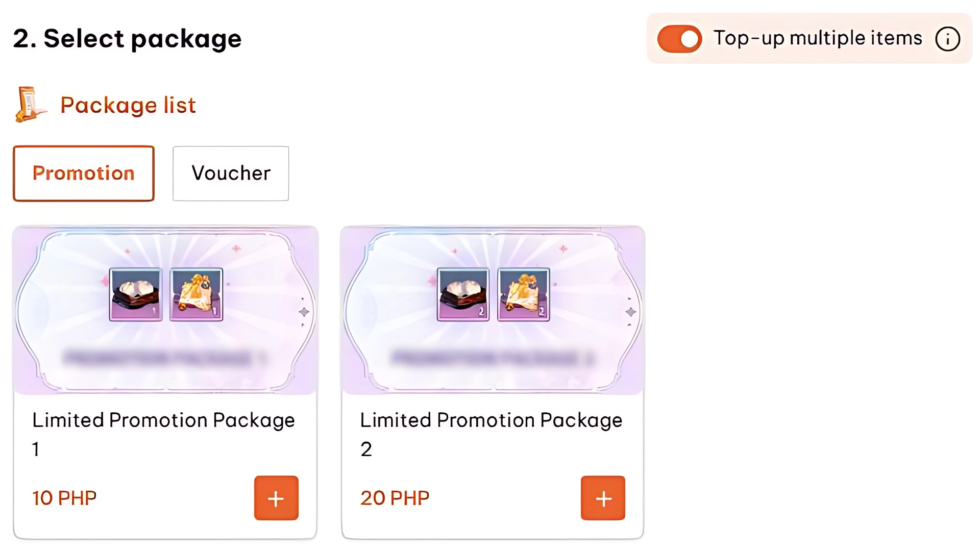Click the 10 PHP price label

point(64,498)
